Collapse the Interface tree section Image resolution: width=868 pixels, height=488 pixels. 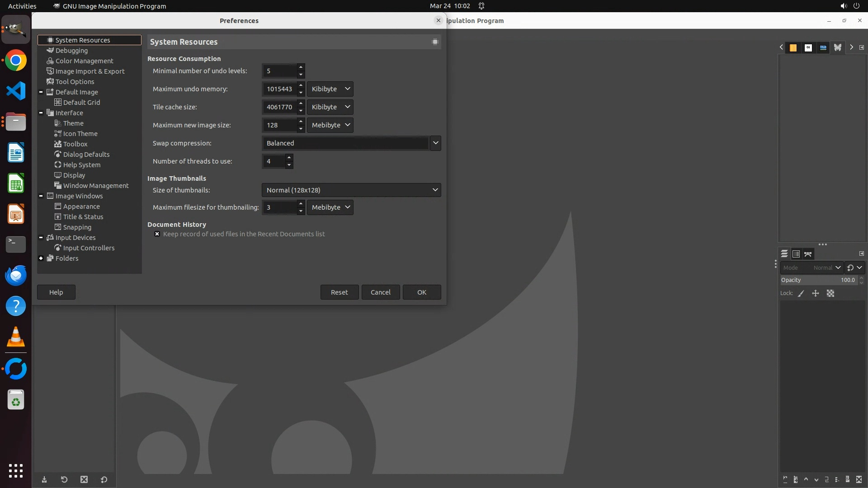pyautogui.click(x=41, y=113)
